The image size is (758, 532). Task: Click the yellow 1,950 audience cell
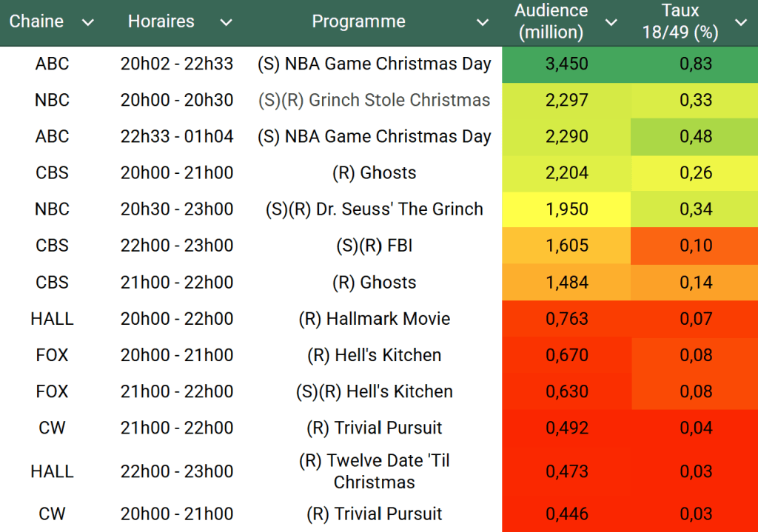point(566,209)
